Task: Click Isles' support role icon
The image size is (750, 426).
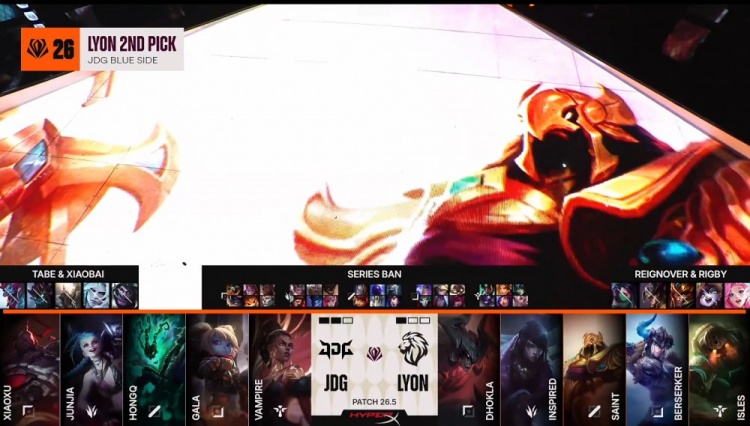Action: 718,411
